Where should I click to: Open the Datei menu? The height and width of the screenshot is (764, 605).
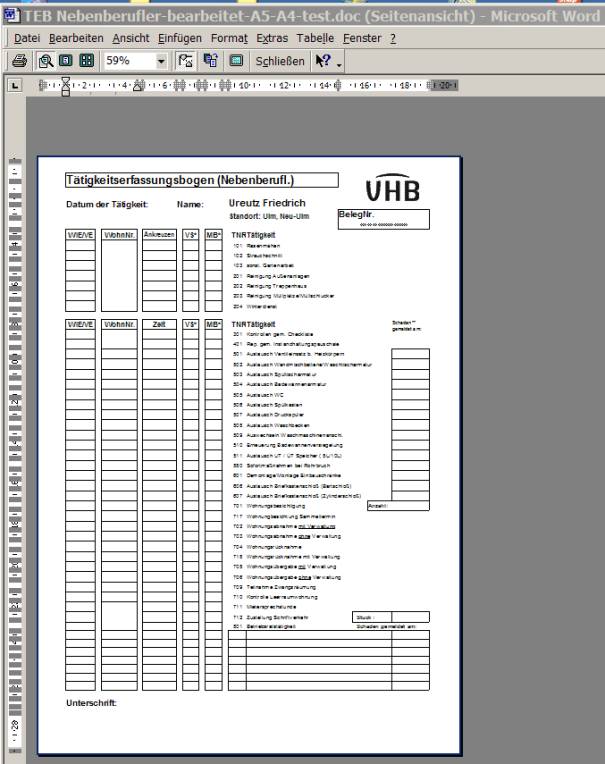tap(27, 38)
